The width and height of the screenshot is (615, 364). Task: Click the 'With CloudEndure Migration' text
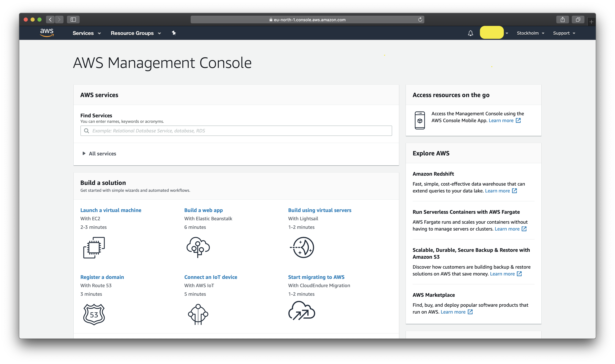click(x=319, y=285)
